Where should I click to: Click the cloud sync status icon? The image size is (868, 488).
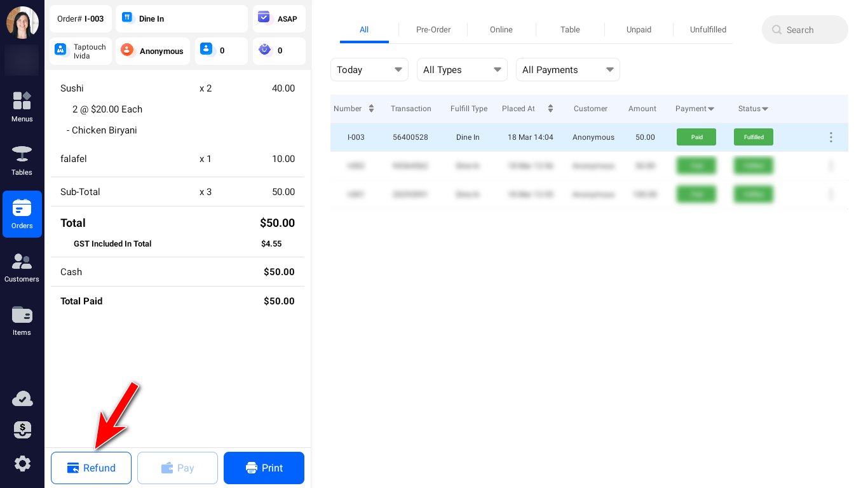pos(22,399)
